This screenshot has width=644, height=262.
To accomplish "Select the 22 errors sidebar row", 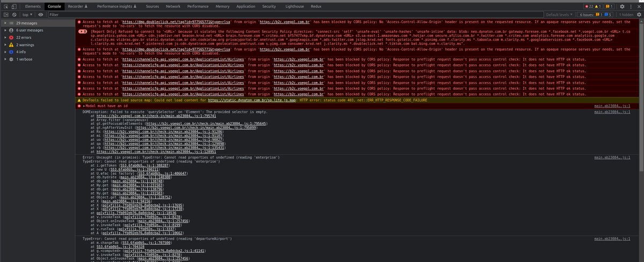I will point(38,38).
